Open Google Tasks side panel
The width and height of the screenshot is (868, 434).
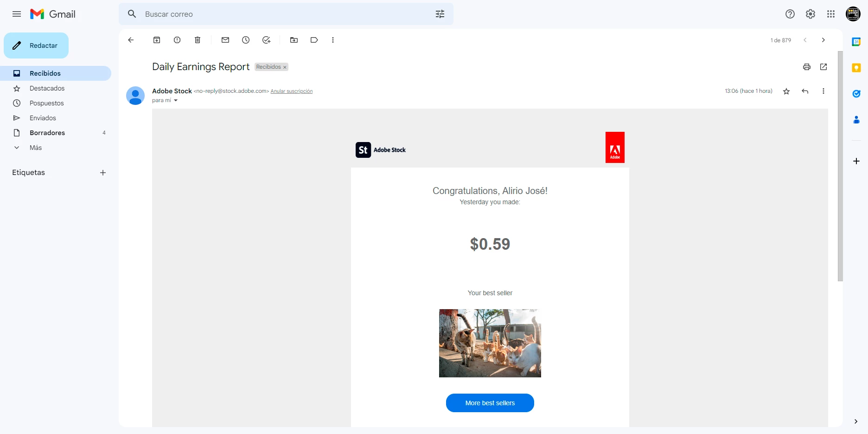[x=856, y=94]
